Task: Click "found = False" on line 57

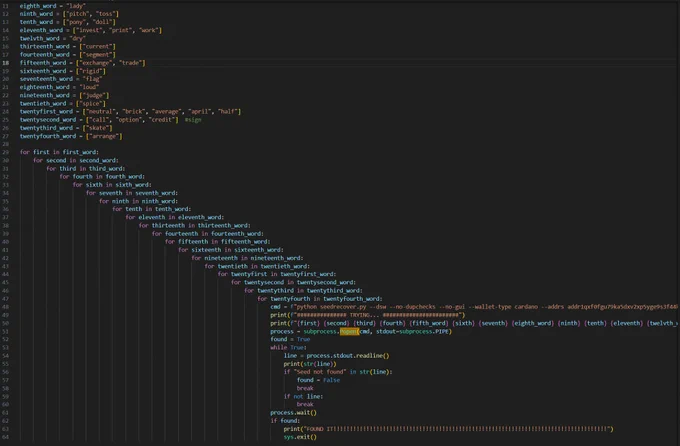Action: pyautogui.click(x=318, y=380)
